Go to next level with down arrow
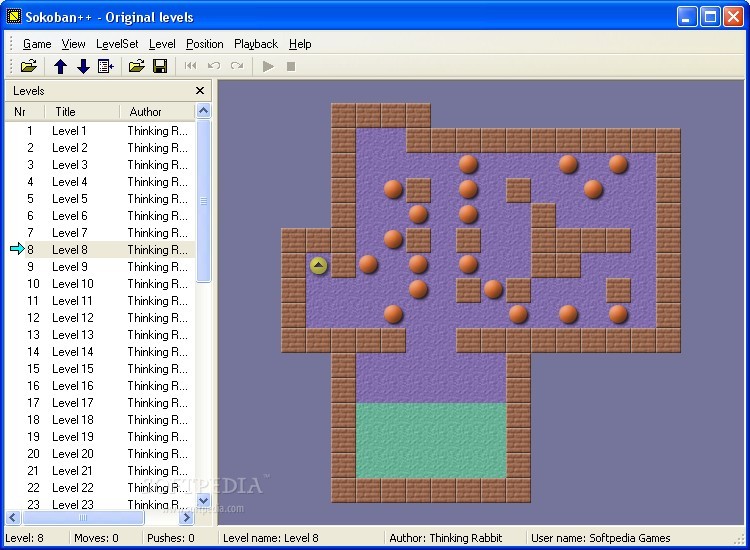This screenshot has height=550, width=750. [x=83, y=66]
